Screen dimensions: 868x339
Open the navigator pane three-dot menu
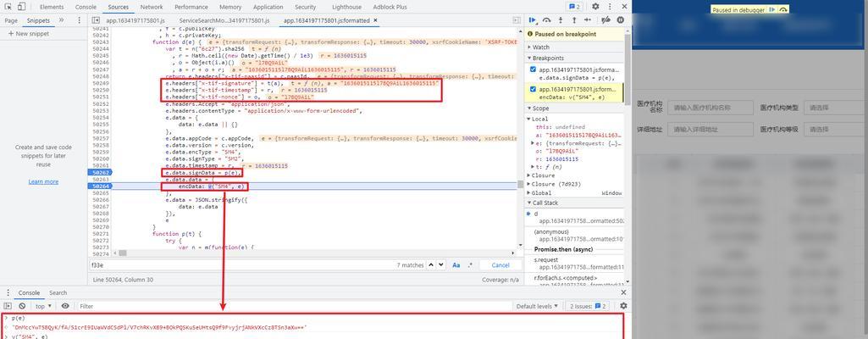click(79, 20)
